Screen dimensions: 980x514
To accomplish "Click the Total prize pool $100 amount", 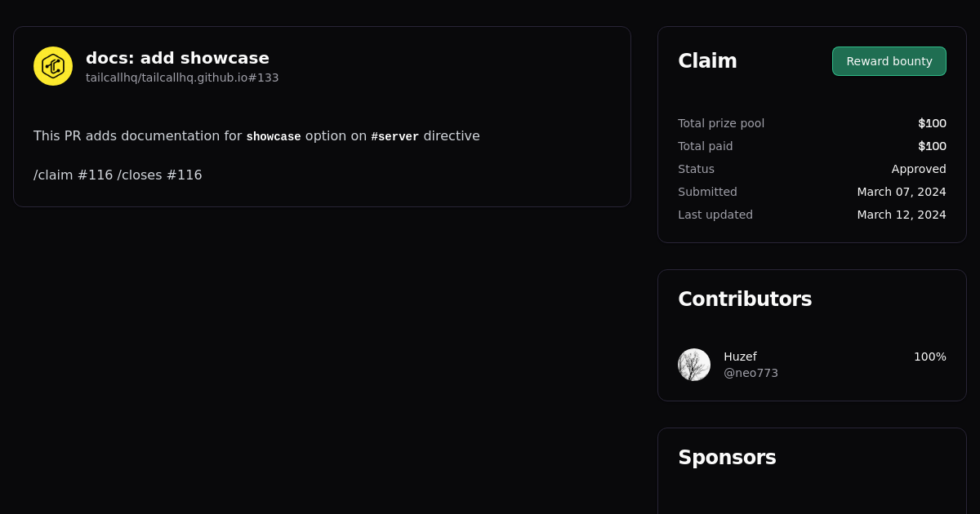I will (x=932, y=123).
